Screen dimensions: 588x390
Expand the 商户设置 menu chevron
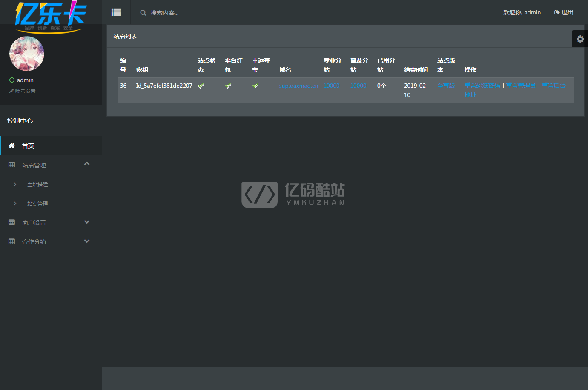pos(87,222)
